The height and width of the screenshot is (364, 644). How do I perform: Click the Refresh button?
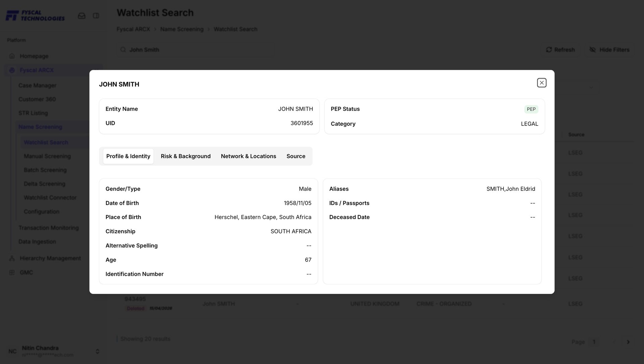pyautogui.click(x=560, y=50)
